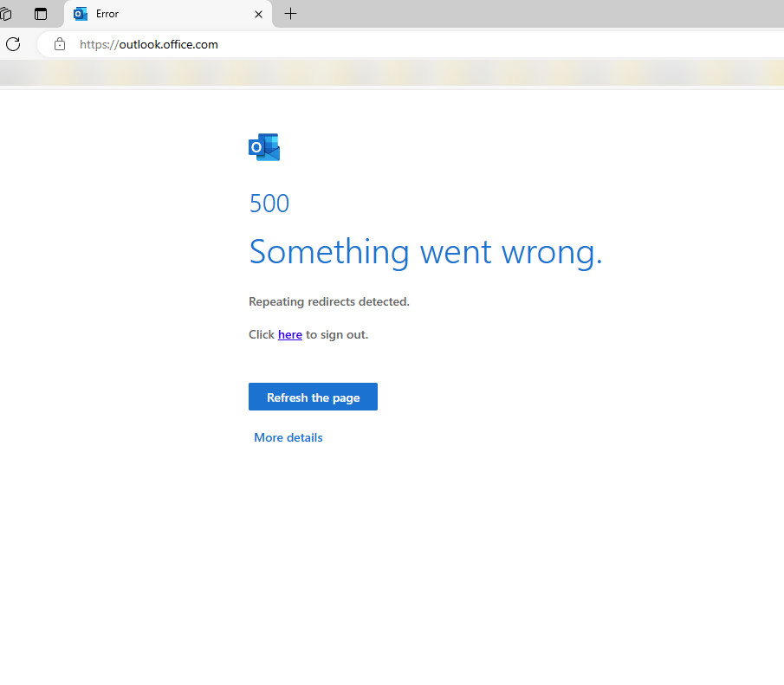784x685 pixels.
Task: Open the tab actions menu icon
Action: (41, 14)
